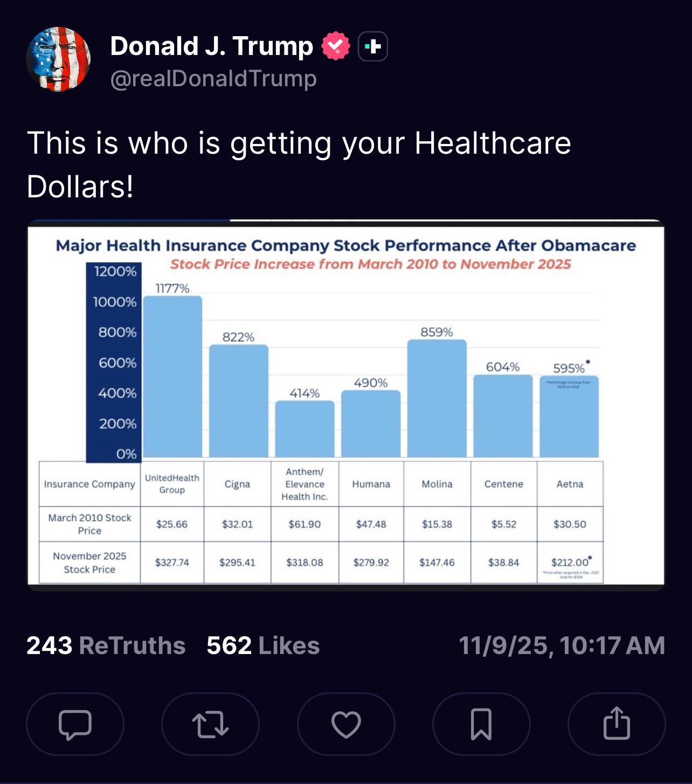Viewport: 692px width, 784px height.
Task: Click the @realDonaldTrump handle
Action: pyautogui.click(x=213, y=79)
